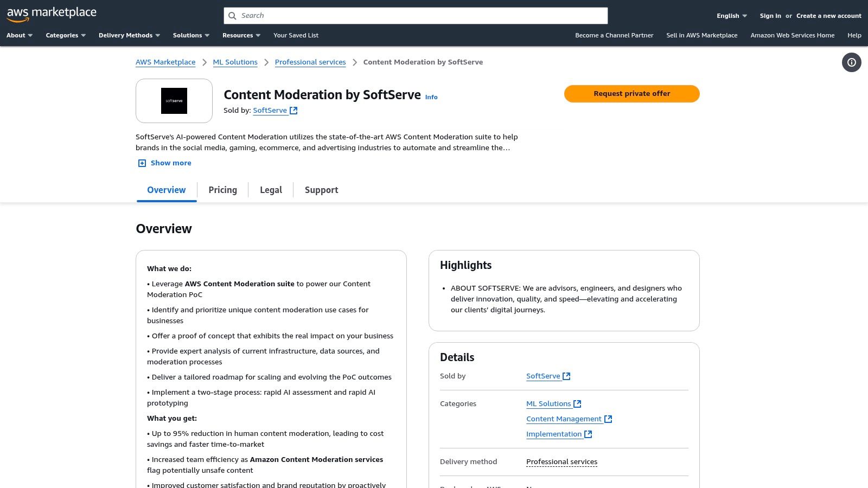Screen dimensions: 868x488
Task: Open the Resources dropdown
Action: click(241, 35)
